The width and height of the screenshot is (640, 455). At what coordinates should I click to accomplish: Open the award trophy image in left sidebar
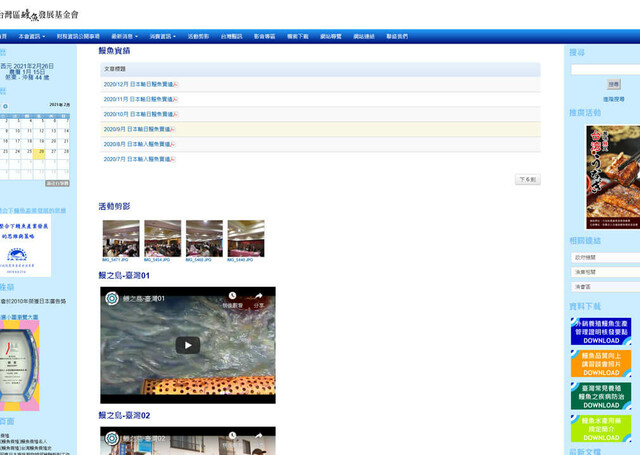(x=20, y=366)
